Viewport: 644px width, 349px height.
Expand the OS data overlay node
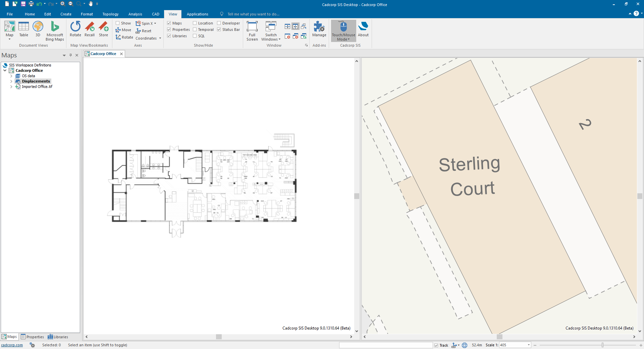point(11,76)
